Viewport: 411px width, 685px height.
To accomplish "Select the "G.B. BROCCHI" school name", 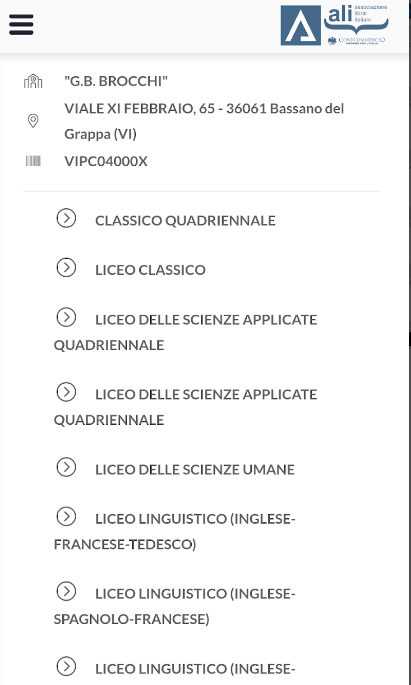I will 116,81.
